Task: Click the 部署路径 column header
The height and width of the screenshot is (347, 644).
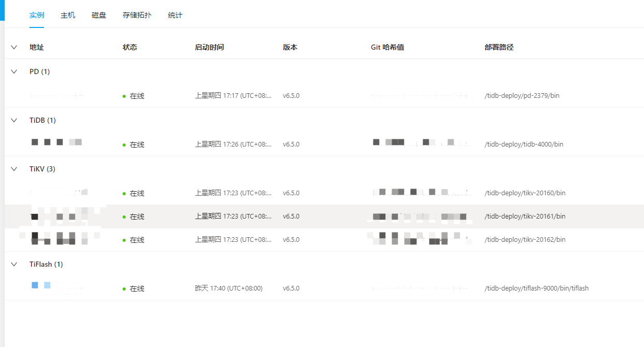Action: click(499, 47)
